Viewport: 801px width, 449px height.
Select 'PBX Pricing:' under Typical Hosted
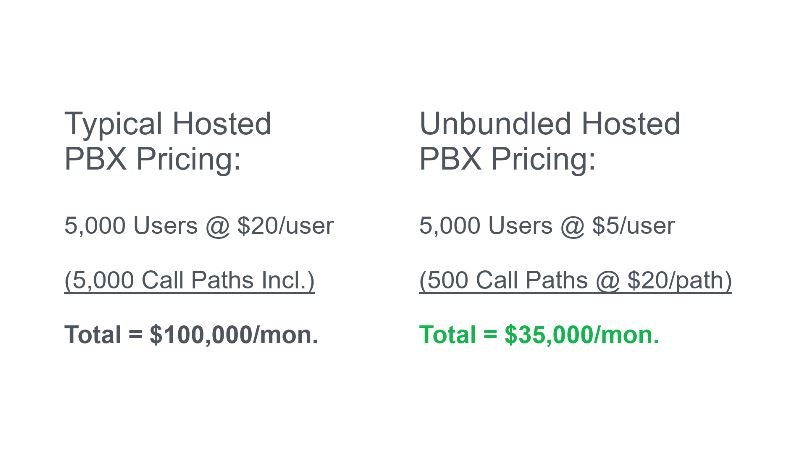pyautogui.click(x=152, y=159)
